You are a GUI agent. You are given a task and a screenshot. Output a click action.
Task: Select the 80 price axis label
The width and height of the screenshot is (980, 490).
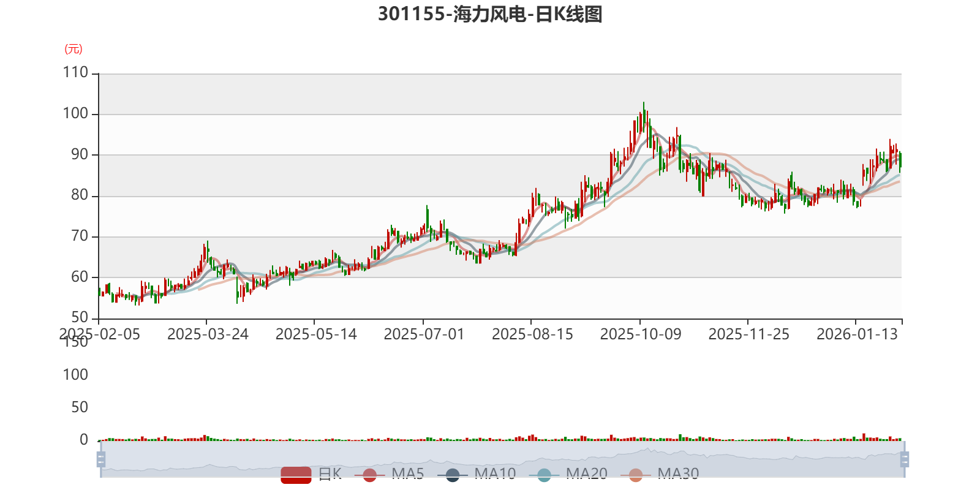(x=80, y=195)
